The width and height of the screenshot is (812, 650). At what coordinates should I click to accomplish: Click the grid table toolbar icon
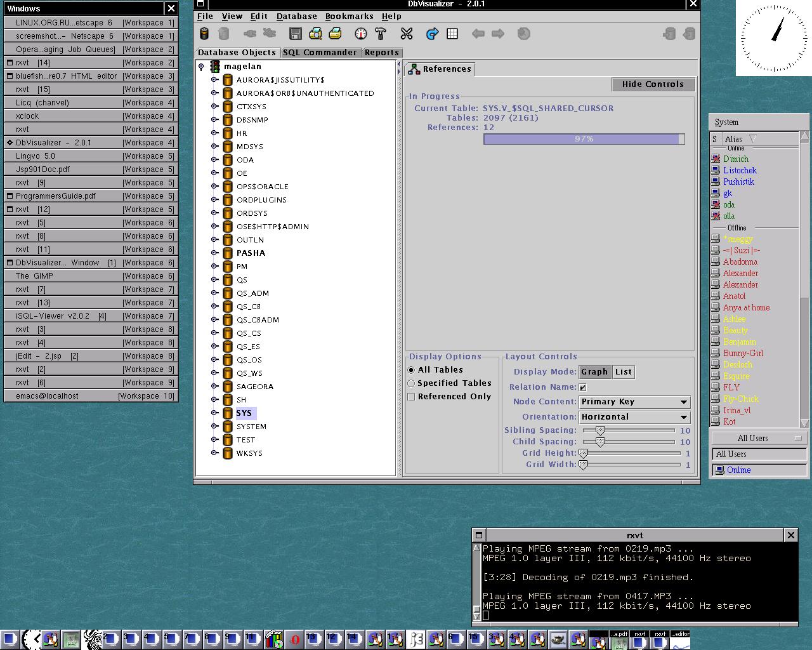coord(452,34)
